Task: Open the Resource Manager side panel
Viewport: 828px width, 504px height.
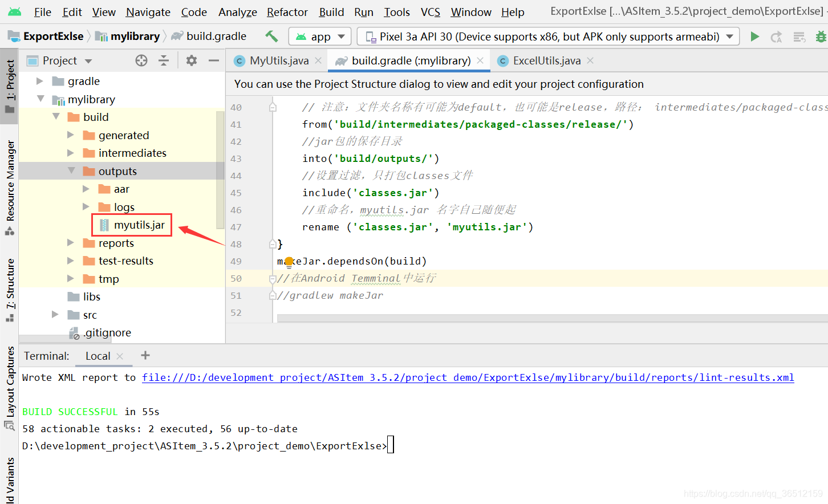Action: (x=10, y=188)
